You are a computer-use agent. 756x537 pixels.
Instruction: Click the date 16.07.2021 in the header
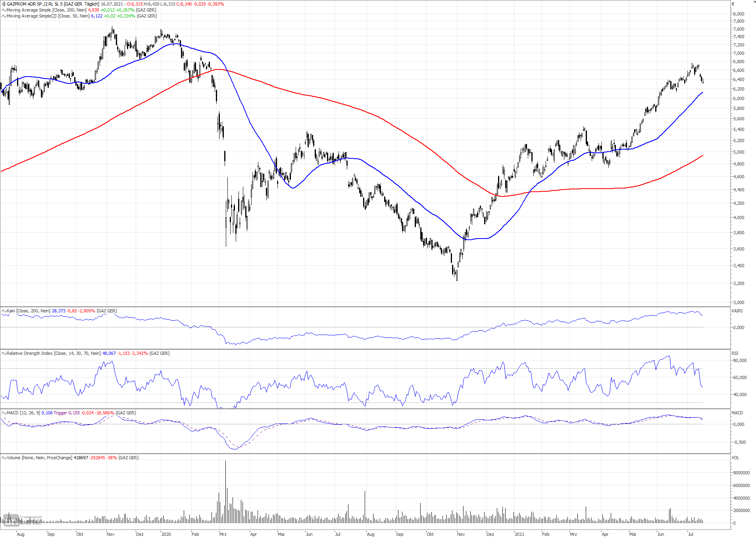click(x=112, y=4)
